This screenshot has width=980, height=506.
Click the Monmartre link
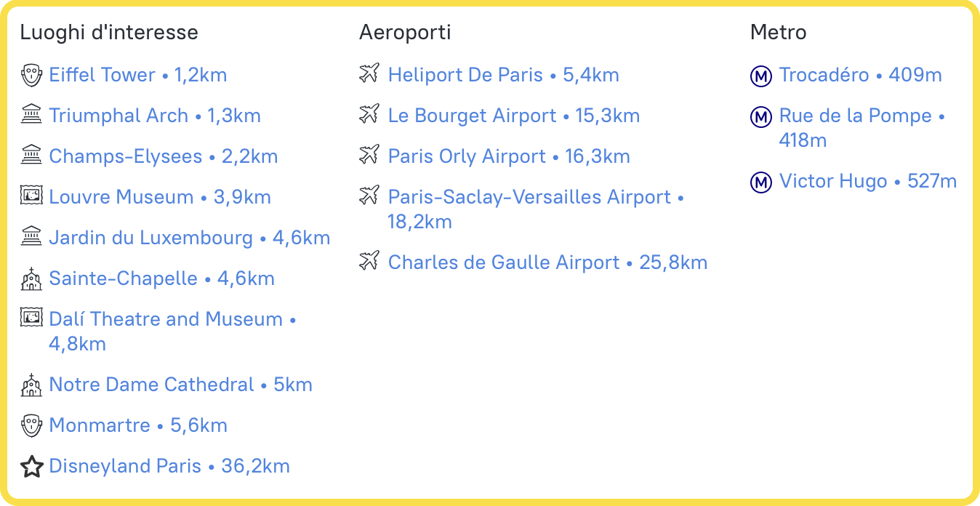[x=100, y=425]
